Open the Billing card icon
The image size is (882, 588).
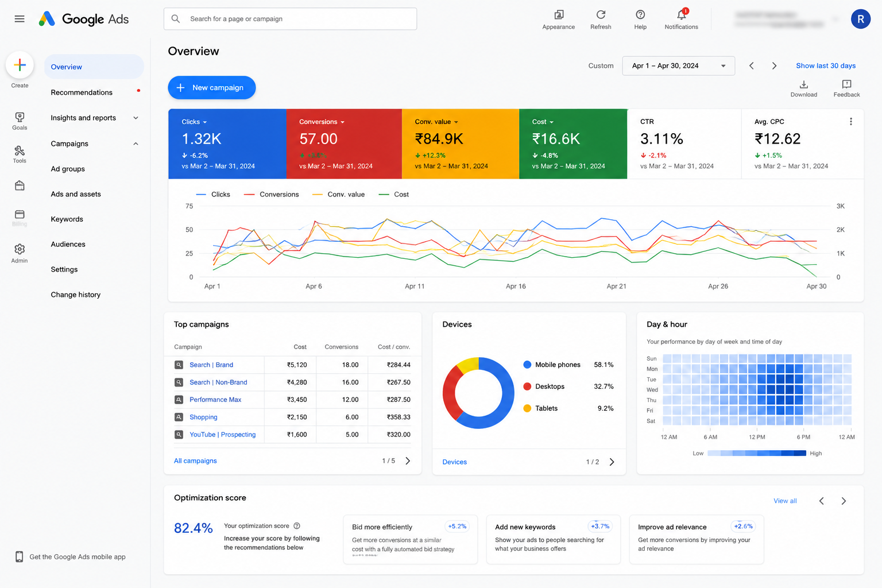(x=20, y=214)
